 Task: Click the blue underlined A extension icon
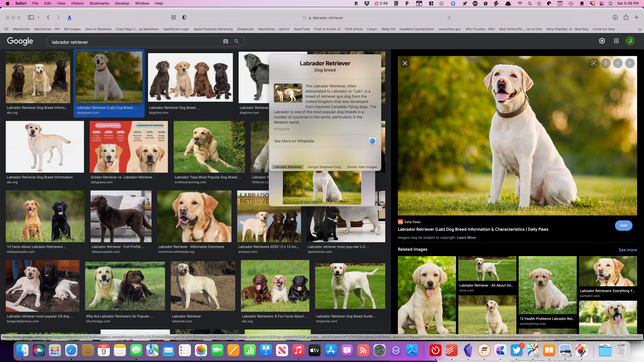69,18
